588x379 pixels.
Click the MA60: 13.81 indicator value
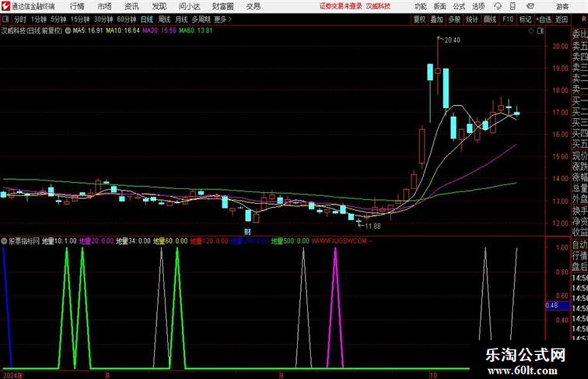pos(196,30)
